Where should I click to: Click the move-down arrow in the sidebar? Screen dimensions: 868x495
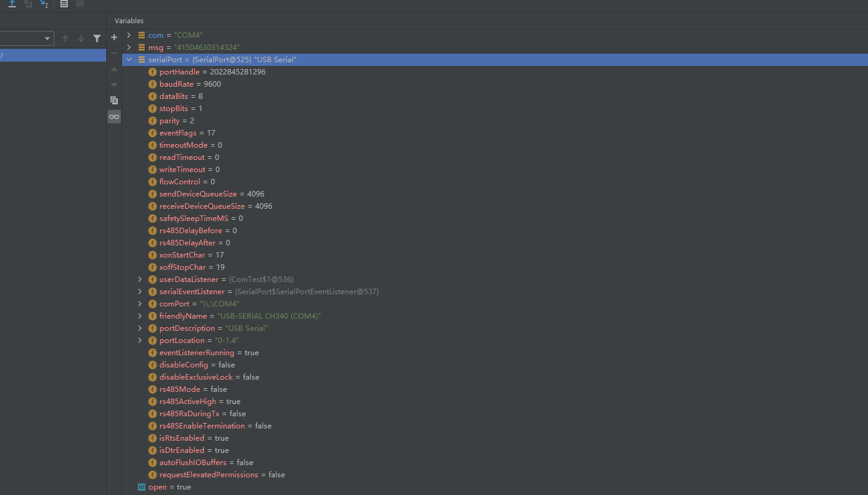point(114,85)
